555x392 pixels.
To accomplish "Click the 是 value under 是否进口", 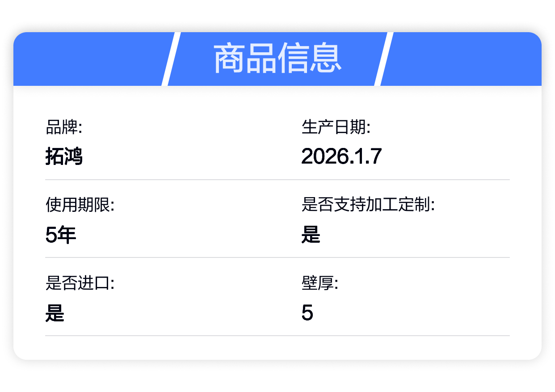I will point(55,313).
